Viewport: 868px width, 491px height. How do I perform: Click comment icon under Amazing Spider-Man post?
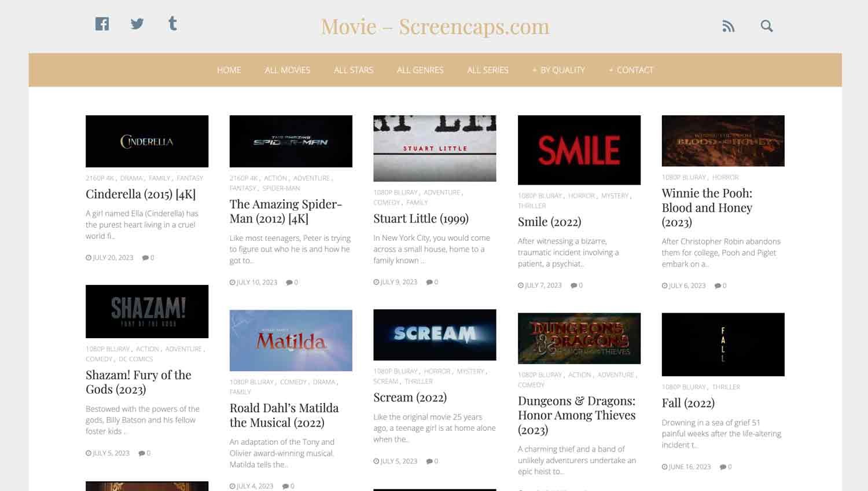289,283
